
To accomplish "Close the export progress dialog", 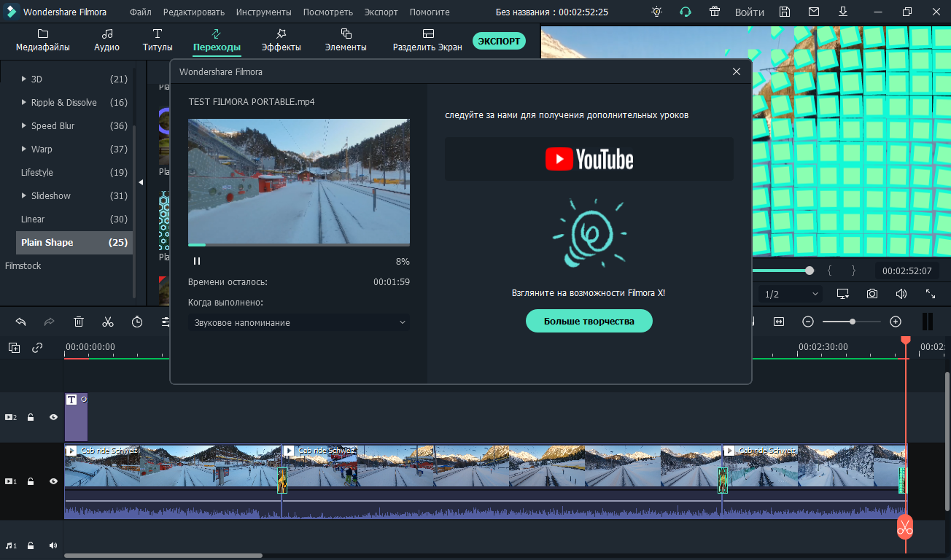I will [737, 71].
